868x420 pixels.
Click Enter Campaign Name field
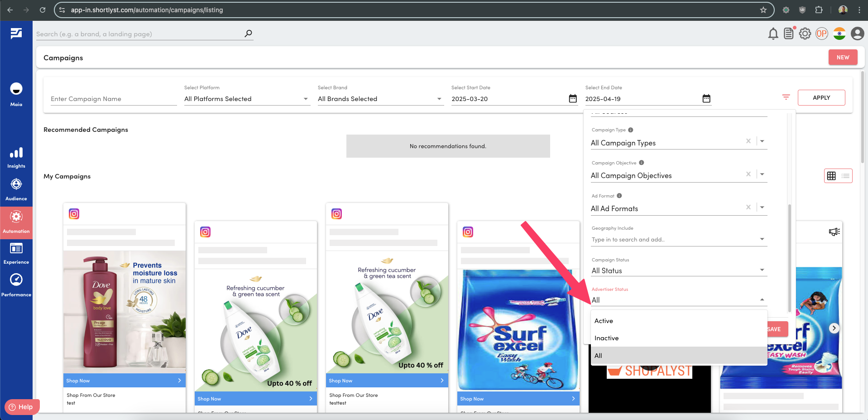point(114,99)
